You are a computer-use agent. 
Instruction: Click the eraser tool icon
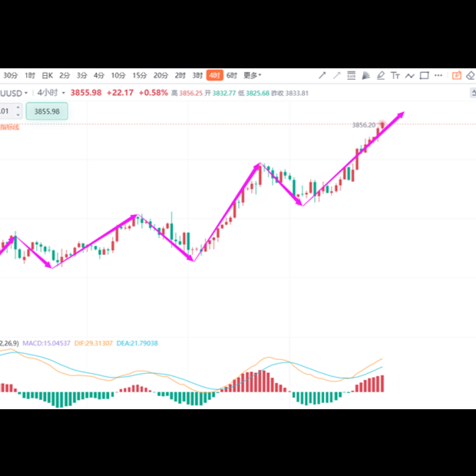470,75
